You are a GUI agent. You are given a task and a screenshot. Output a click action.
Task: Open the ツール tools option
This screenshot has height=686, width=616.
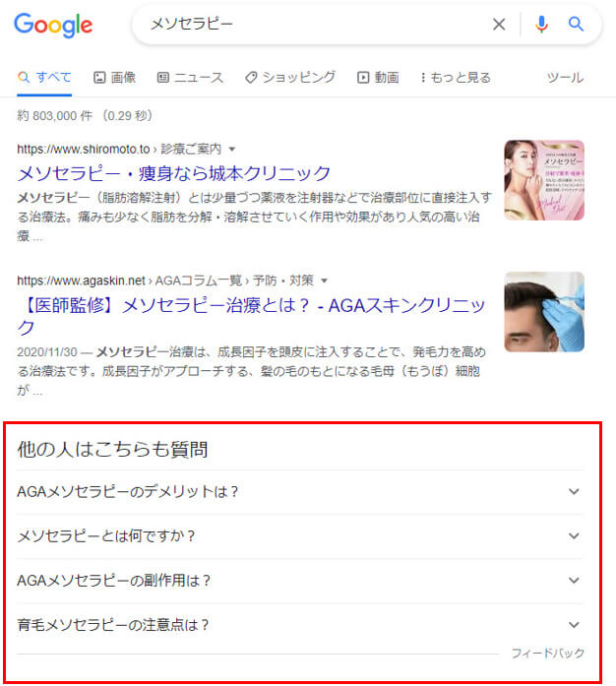[x=565, y=78]
